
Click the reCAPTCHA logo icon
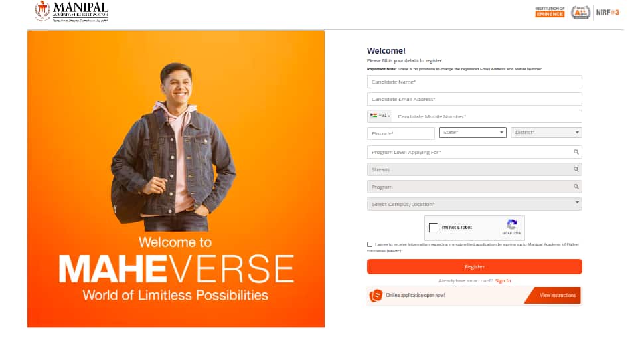point(511,224)
